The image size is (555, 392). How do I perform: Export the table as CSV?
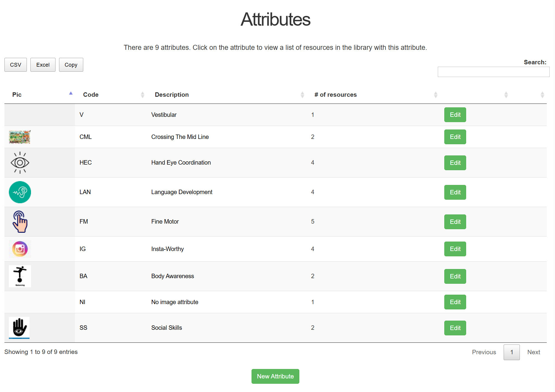(16, 65)
